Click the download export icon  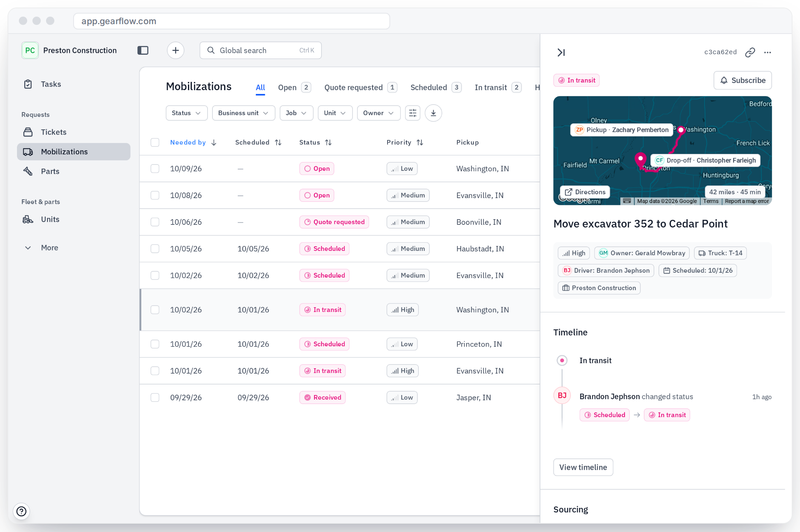click(x=433, y=113)
